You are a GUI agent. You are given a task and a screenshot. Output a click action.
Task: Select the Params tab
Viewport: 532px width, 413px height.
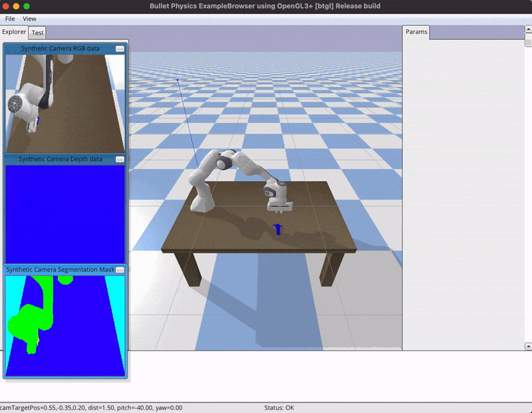416,31
